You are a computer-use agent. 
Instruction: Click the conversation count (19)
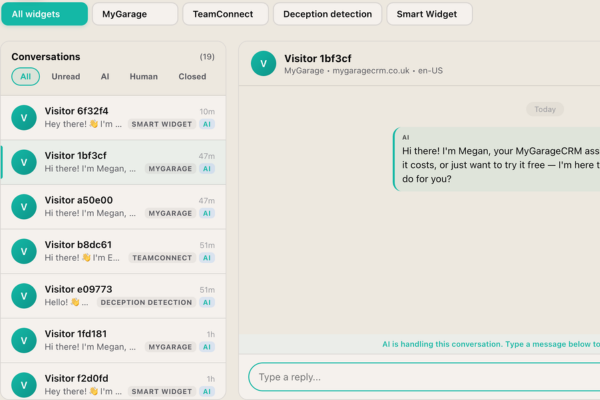207,57
